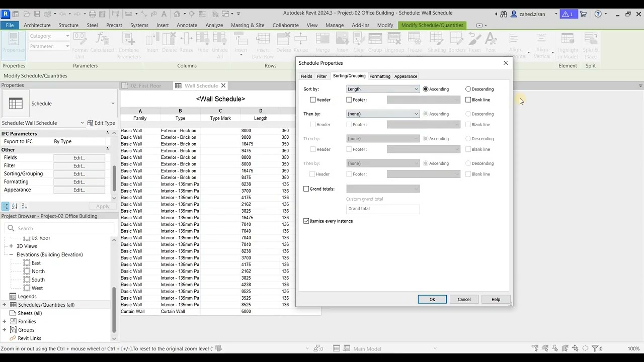Click the Split & Place ribbon icon
Image resolution: width=644 pixels, height=362 pixels.
[591, 39]
